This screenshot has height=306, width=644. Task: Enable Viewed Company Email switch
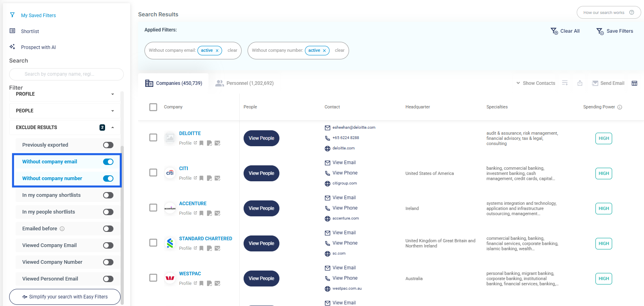tap(108, 245)
